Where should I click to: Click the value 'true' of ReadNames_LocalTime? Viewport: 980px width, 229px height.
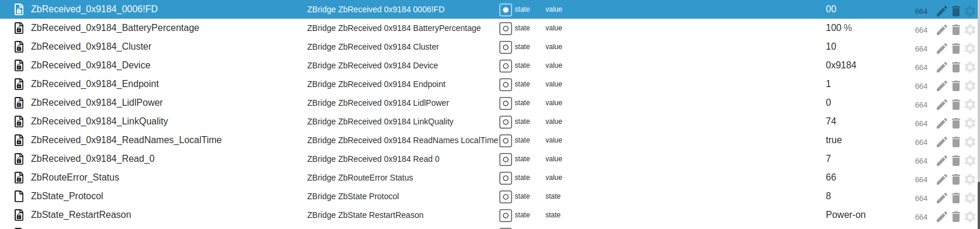[x=834, y=140]
